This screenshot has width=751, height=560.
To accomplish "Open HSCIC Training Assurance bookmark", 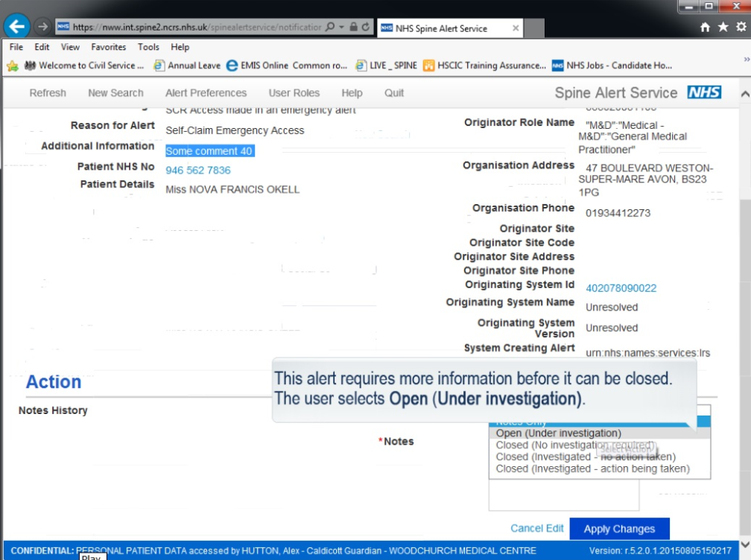I will (x=485, y=66).
